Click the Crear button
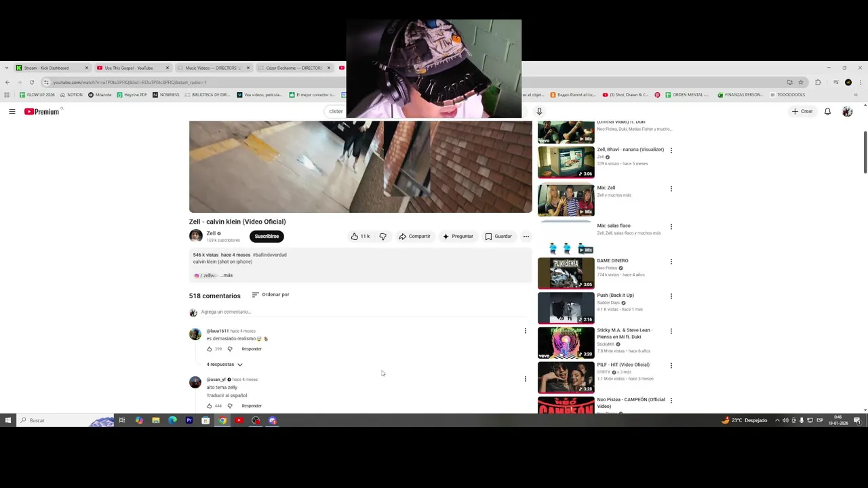This screenshot has height=488, width=868. 802,111
